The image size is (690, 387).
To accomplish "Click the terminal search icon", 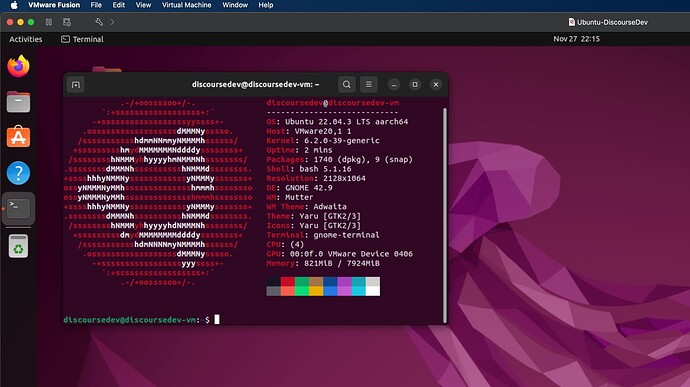I will [347, 84].
